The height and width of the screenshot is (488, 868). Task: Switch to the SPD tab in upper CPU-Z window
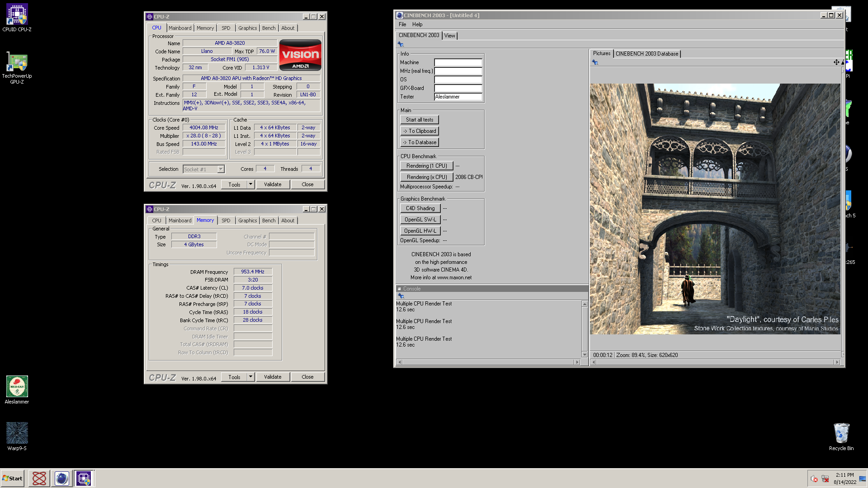pyautogui.click(x=226, y=28)
